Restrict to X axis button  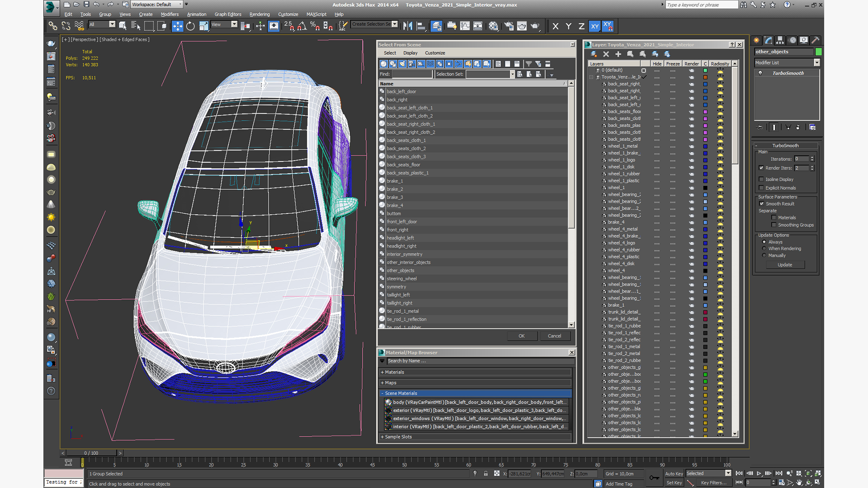(555, 26)
